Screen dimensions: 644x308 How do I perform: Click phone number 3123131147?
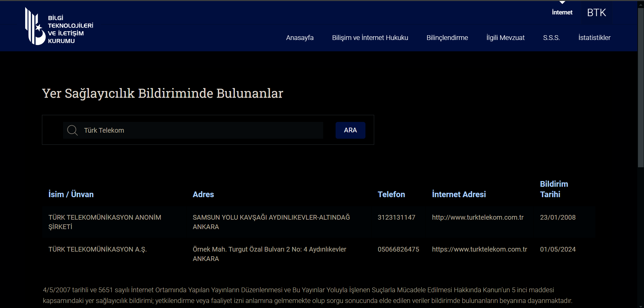click(x=396, y=217)
